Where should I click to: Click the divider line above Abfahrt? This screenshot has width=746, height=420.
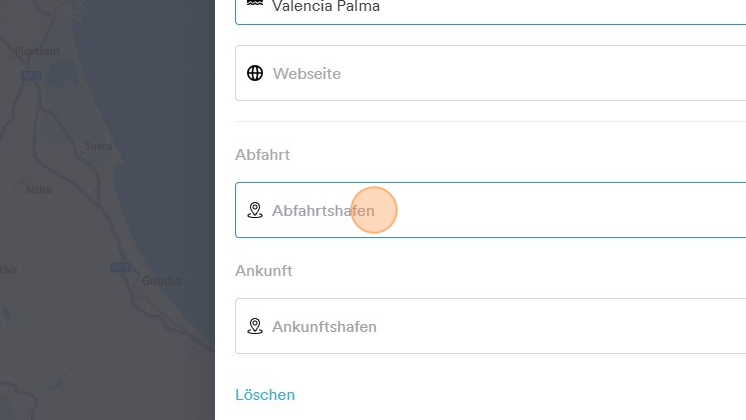[490, 122]
